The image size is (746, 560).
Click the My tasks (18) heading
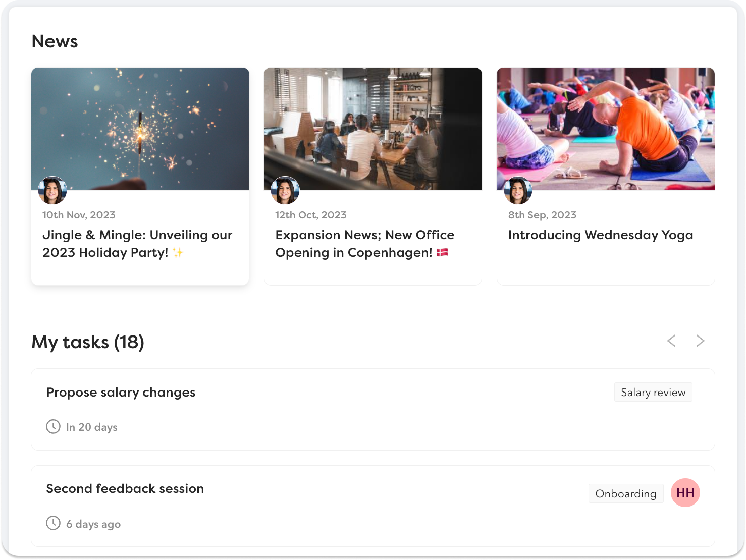point(88,342)
